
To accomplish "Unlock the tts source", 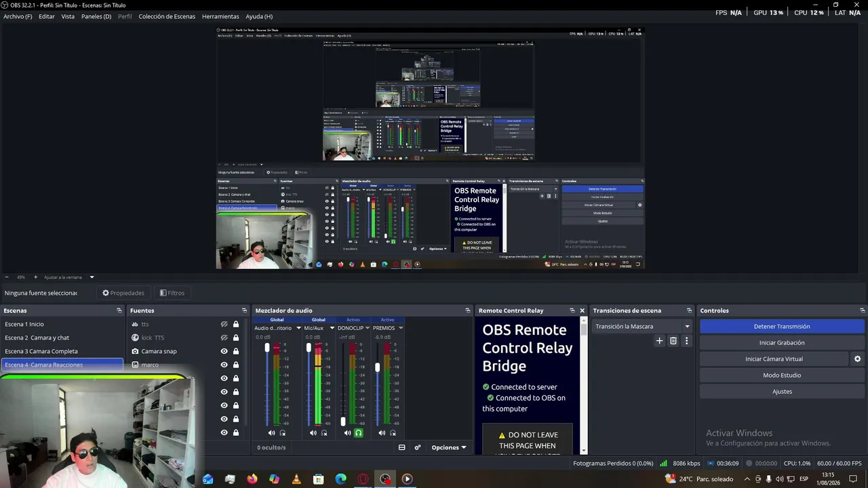I will [236, 324].
